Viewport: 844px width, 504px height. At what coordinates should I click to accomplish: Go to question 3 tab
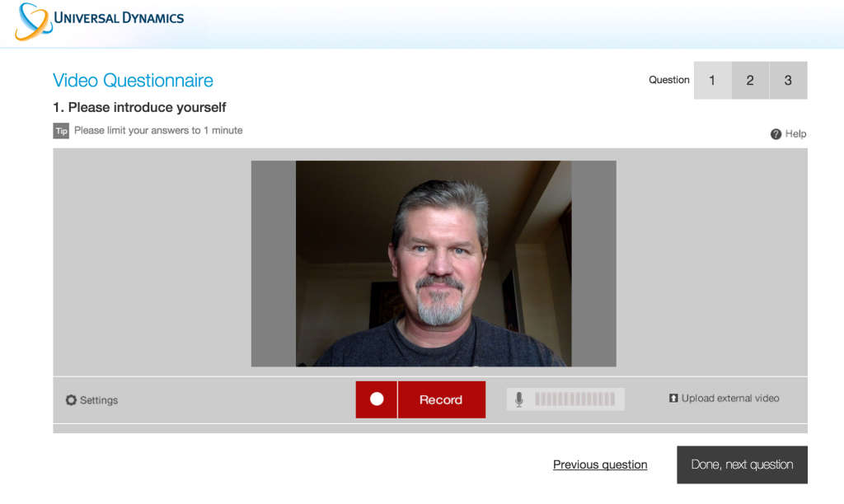(x=788, y=80)
